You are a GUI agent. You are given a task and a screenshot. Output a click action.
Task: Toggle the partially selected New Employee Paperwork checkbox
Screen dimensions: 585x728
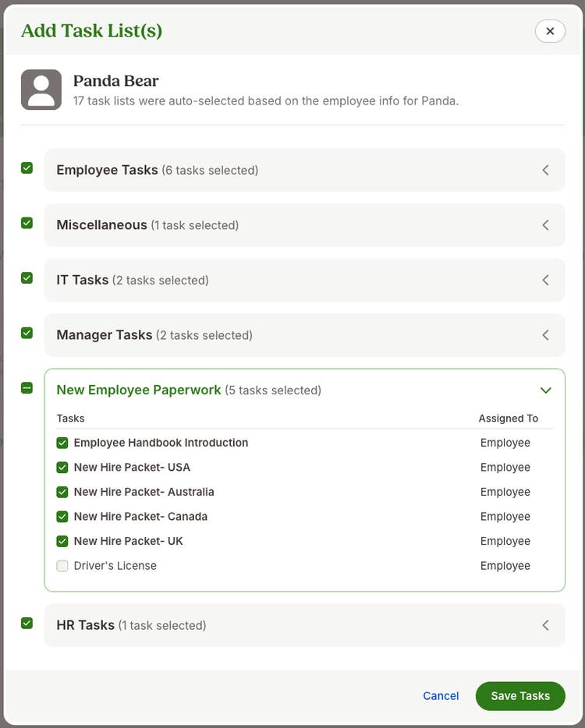pos(27,387)
